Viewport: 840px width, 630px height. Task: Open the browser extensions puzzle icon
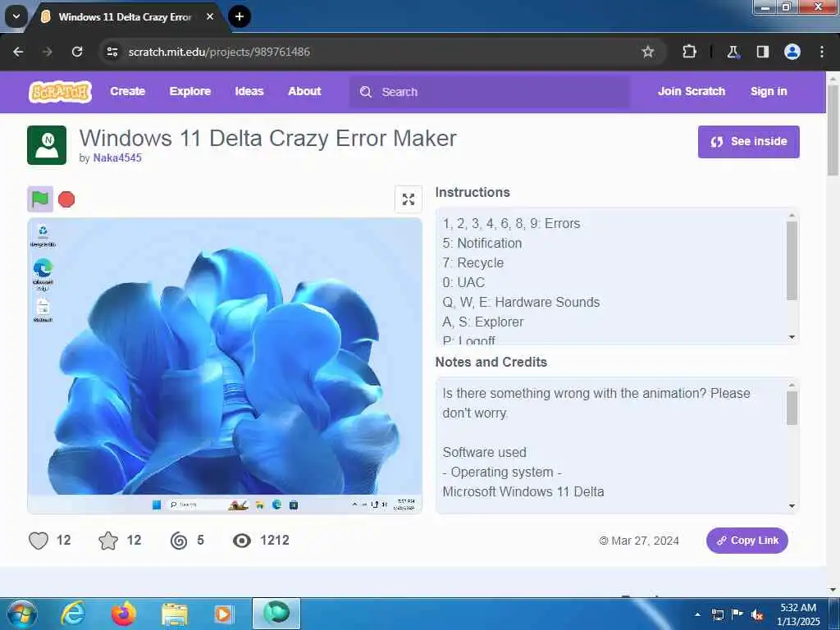689,52
